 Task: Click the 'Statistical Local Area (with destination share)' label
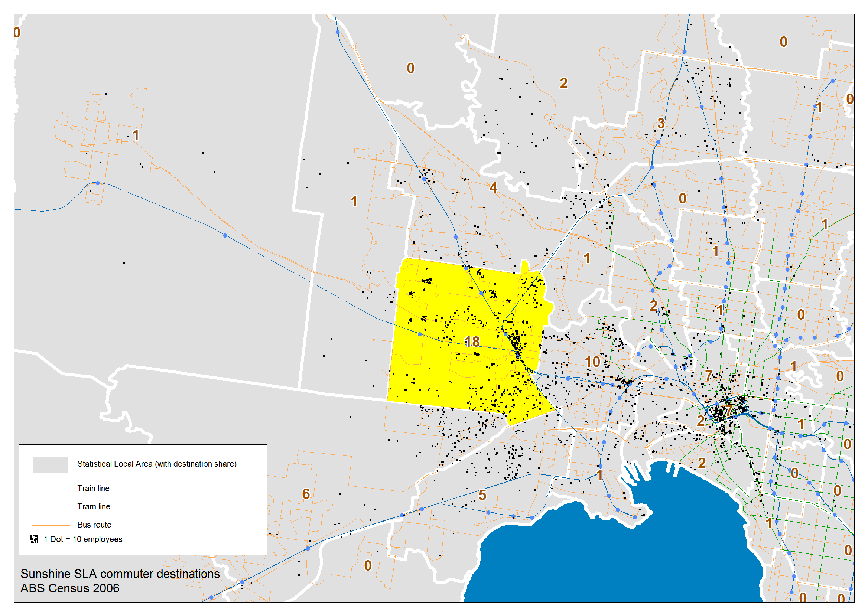tap(157, 464)
